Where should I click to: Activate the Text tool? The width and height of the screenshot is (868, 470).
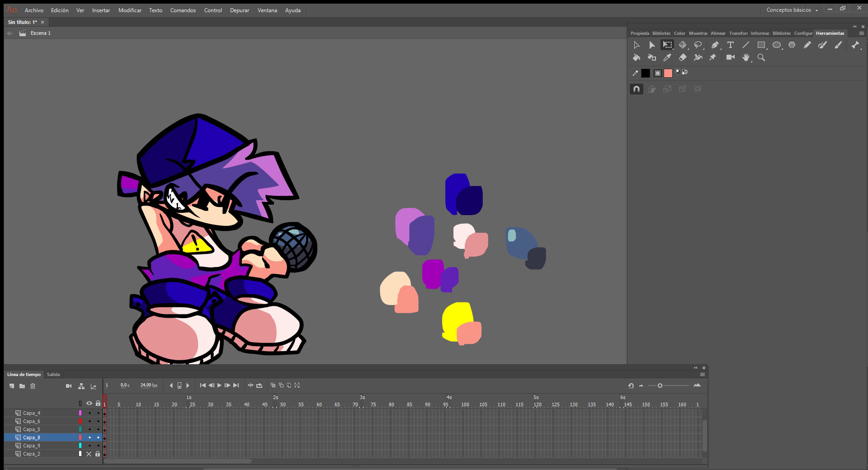(731, 45)
